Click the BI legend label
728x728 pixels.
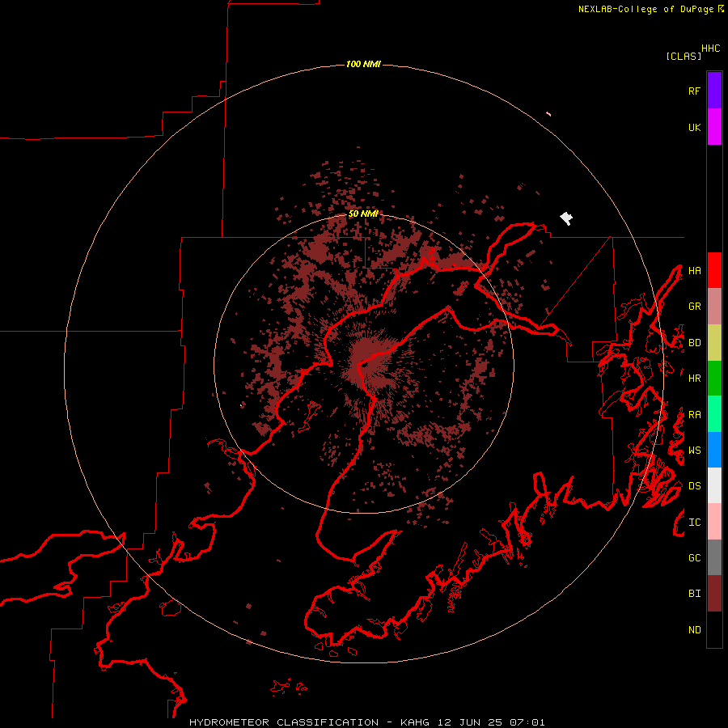(x=694, y=594)
